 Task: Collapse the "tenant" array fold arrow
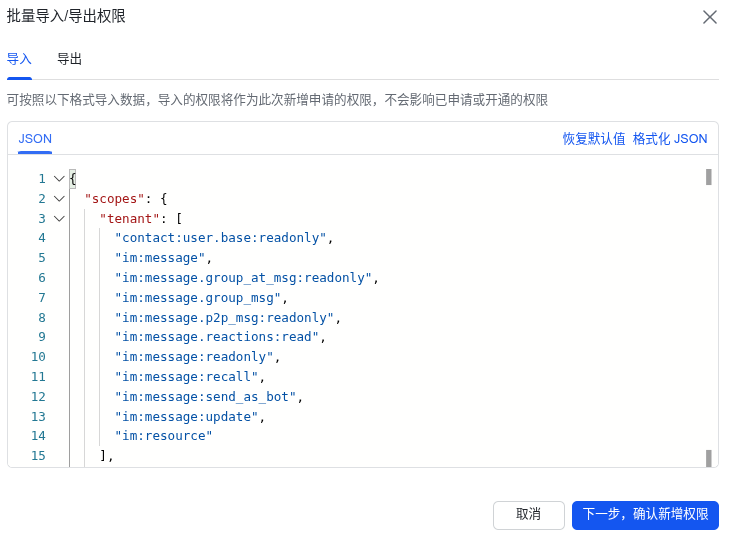point(59,218)
